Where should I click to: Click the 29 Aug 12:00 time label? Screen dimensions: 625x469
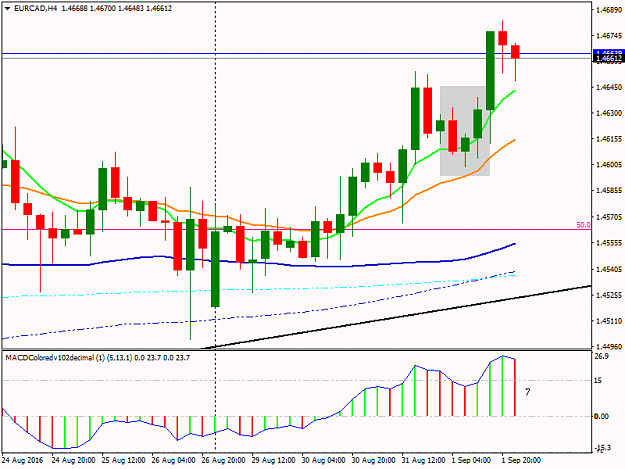click(x=273, y=460)
